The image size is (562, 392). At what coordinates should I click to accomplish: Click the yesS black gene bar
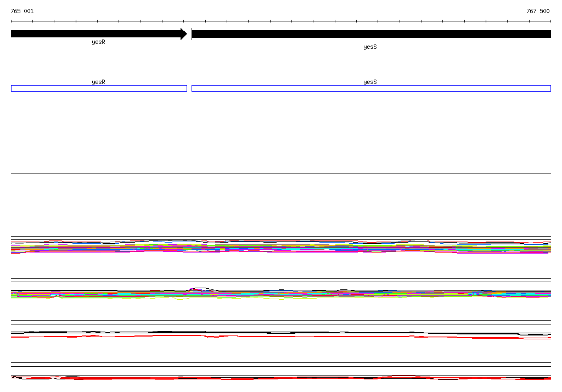[372, 34]
